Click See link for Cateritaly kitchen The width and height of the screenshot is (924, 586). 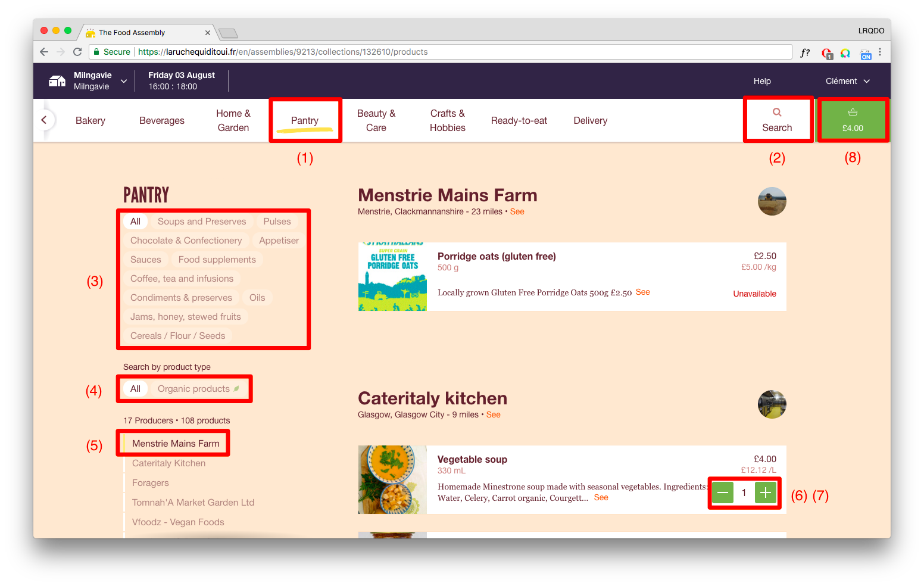click(494, 414)
